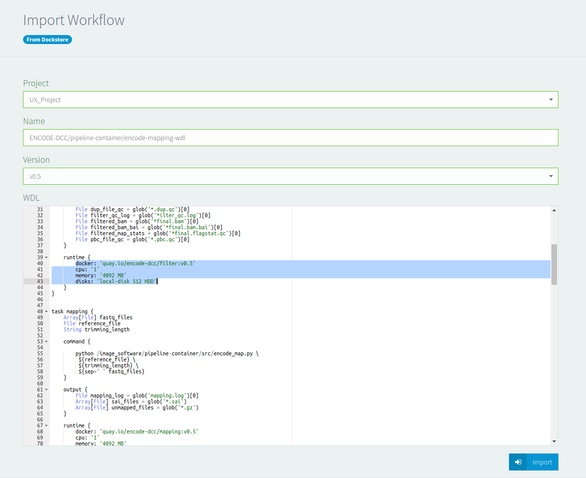Click the 'File dup_file_qc' line 31
Screen dimensions: 586x478
click(x=132, y=210)
